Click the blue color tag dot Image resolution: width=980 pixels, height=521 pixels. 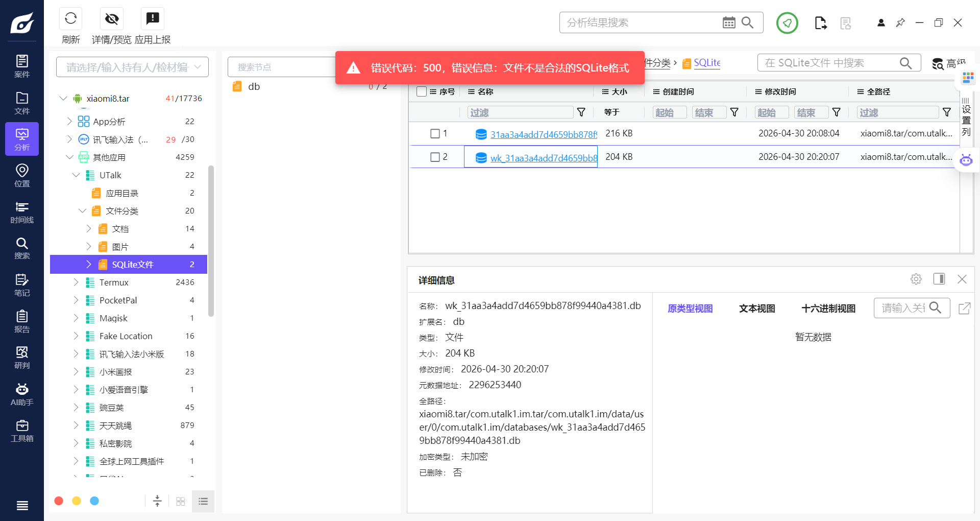[94, 501]
